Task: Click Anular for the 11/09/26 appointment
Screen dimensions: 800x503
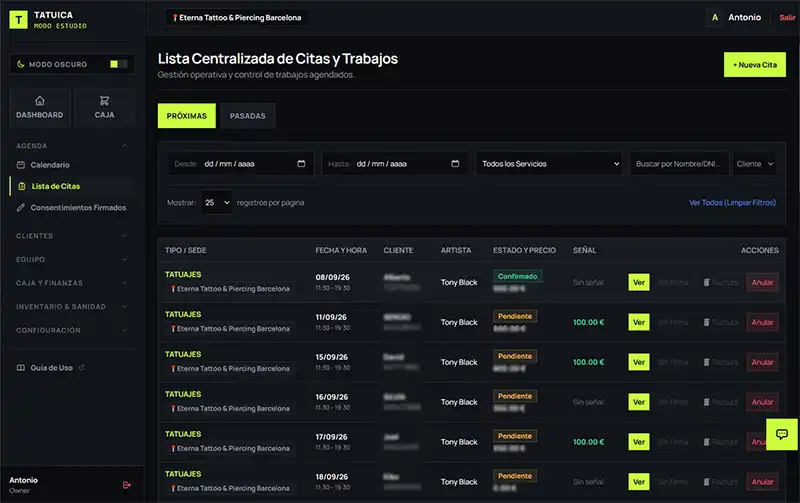Action: click(x=762, y=322)
